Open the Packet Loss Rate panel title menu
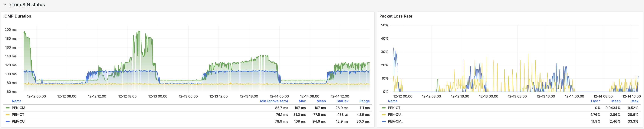 396,16
